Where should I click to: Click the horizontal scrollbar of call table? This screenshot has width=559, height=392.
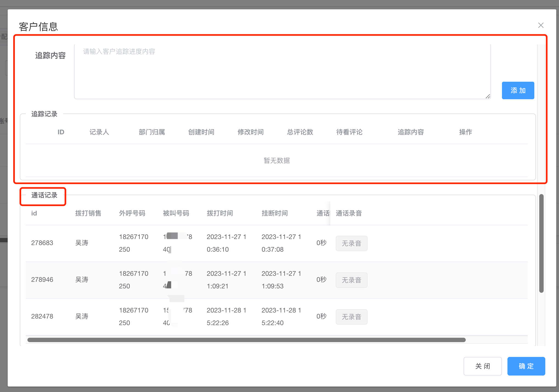click(x=246, y=340)
